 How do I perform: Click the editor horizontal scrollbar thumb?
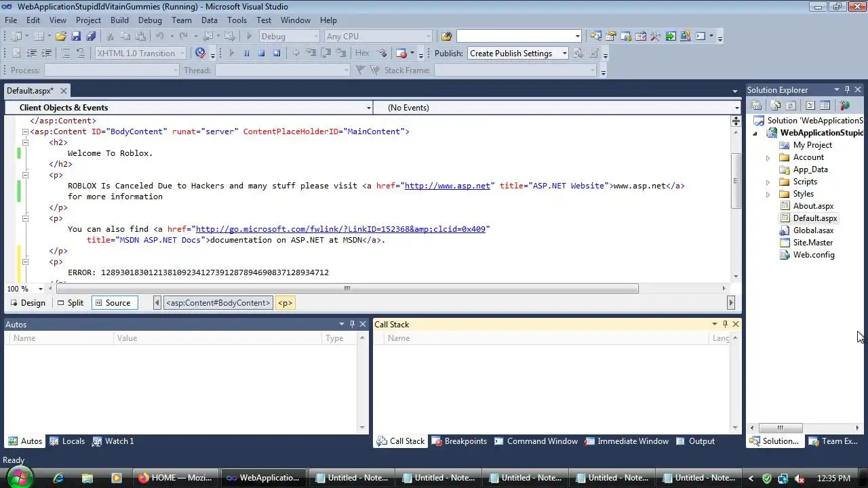point(347,289)
